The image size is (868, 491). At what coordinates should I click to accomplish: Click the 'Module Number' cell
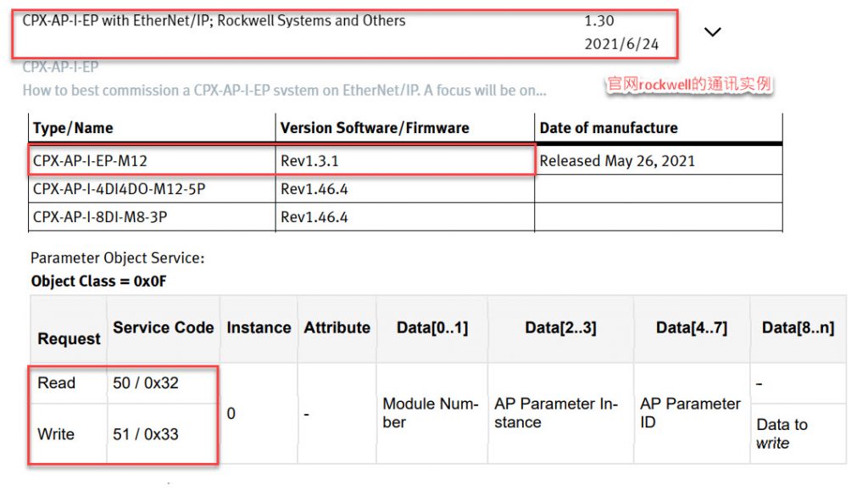coord(431,413)
